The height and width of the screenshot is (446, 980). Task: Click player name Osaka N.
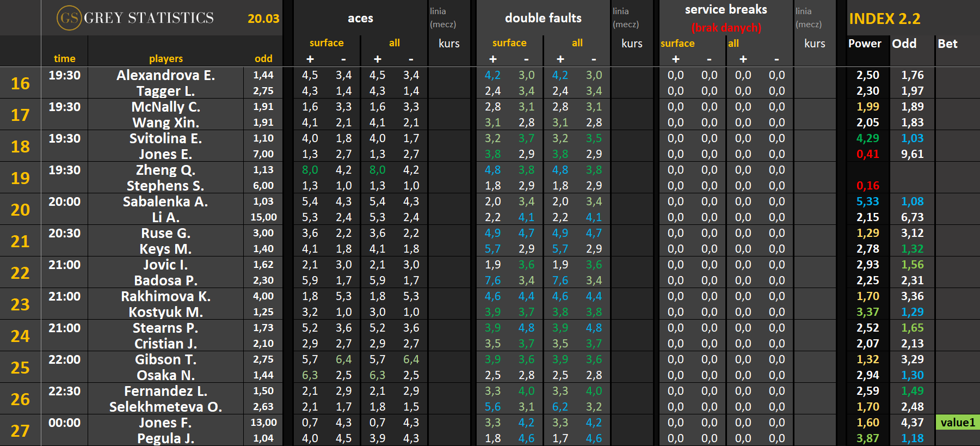click(165, 375)
